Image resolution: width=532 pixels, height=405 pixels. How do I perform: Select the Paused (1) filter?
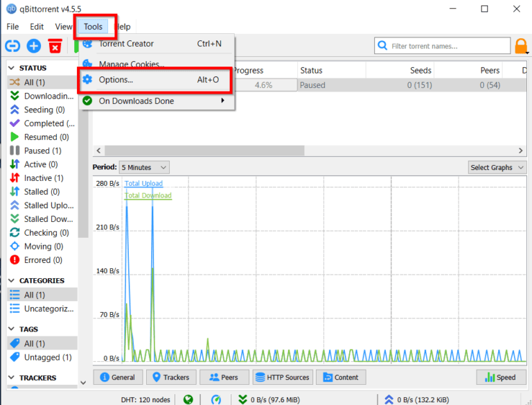pos(42,150)
